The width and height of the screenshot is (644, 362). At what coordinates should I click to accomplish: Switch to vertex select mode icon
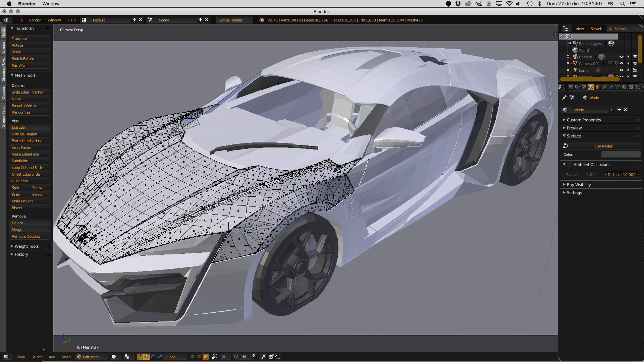pyautogui.click(x=192, y=357)
